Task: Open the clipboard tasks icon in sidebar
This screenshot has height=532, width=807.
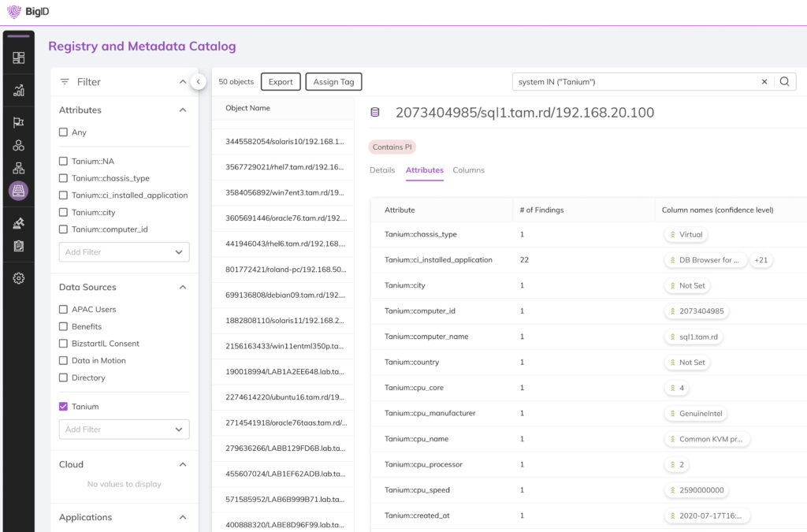Action: pos(19,246)
